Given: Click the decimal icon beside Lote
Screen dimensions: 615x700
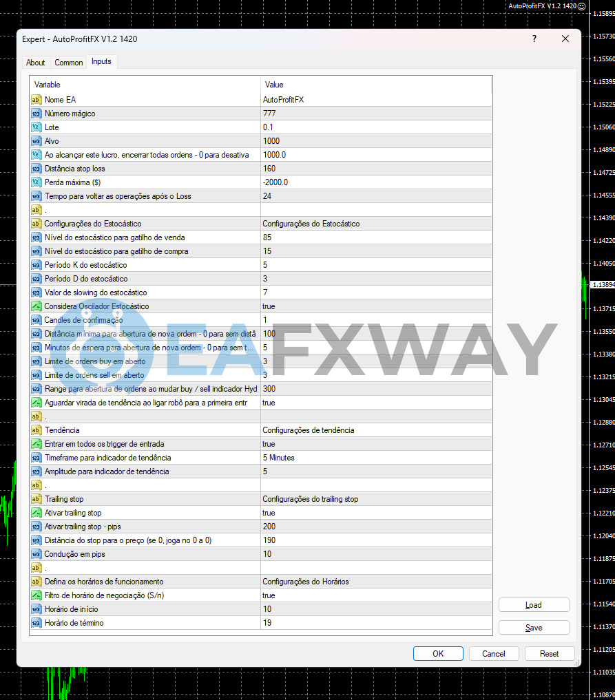Looking at the screenshot, I should click(37, 127).
